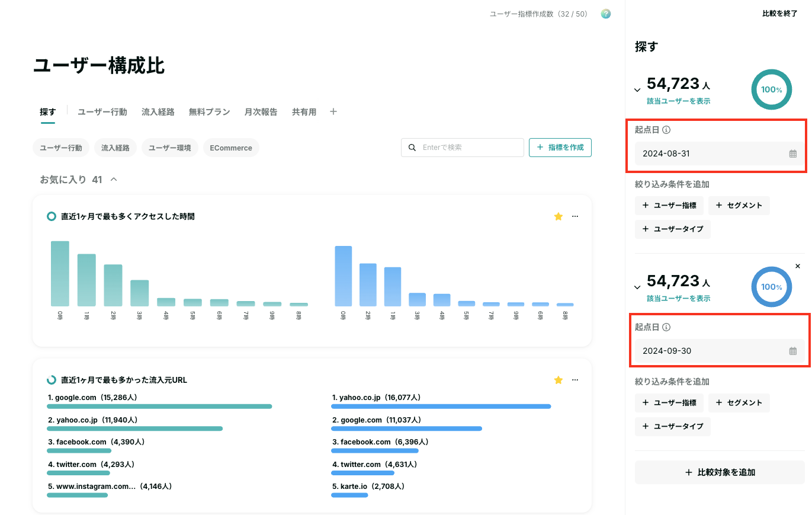Collapse the first 54,723 人 segment chevron
Image resolution: width=812 pixels, height=515 pixels.
click(637, 90)
